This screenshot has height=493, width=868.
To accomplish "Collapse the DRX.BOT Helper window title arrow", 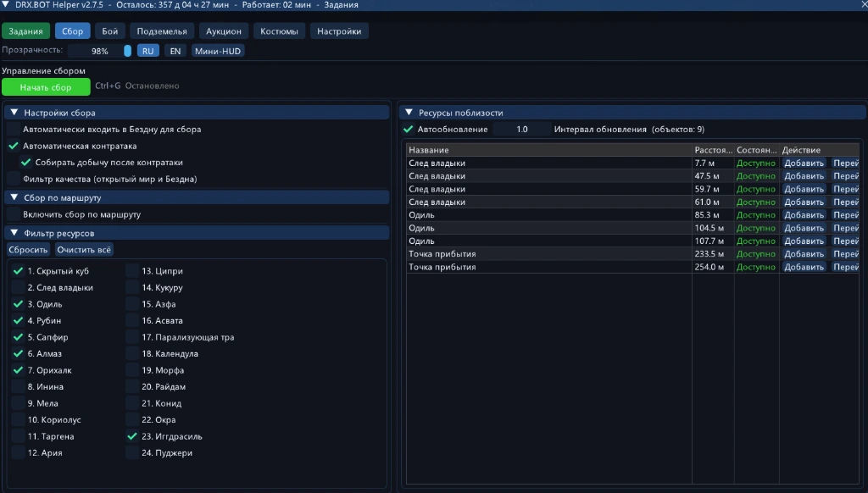I will pyautogui.click(x=6, y=4).
